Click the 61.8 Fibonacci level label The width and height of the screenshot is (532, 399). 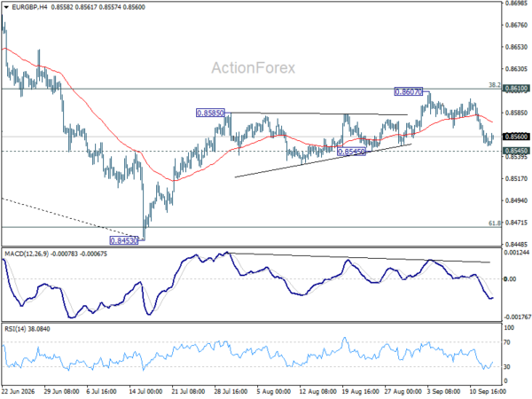tap(495, 223)
